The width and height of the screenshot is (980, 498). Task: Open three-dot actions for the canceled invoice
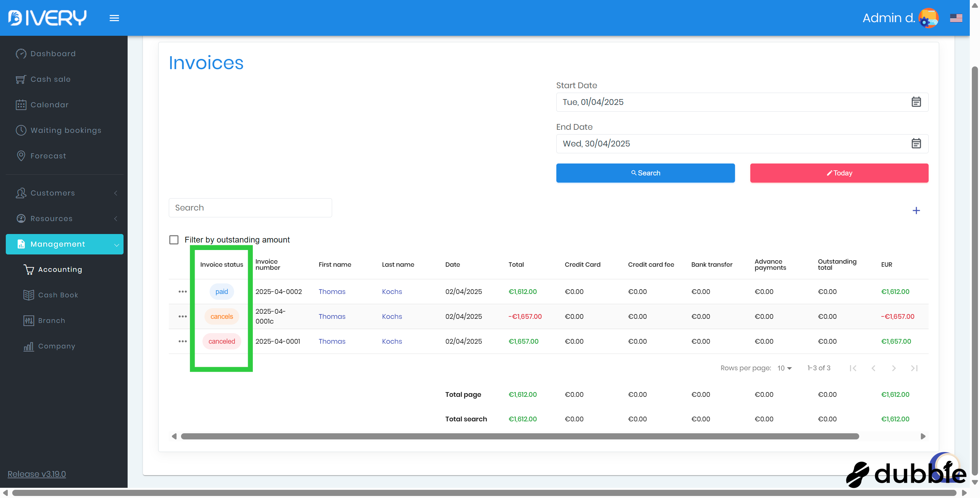point(182,342)
